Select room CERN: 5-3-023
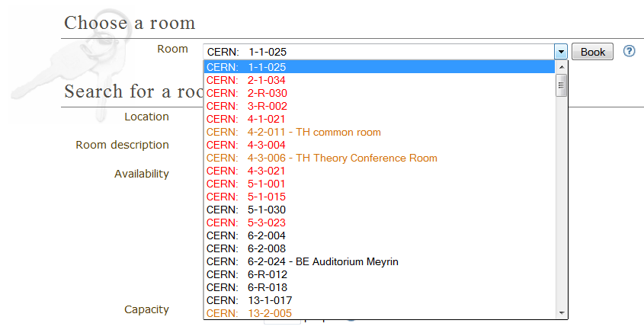Viewport: 644px width, 333px height. [x=380, y=223]
